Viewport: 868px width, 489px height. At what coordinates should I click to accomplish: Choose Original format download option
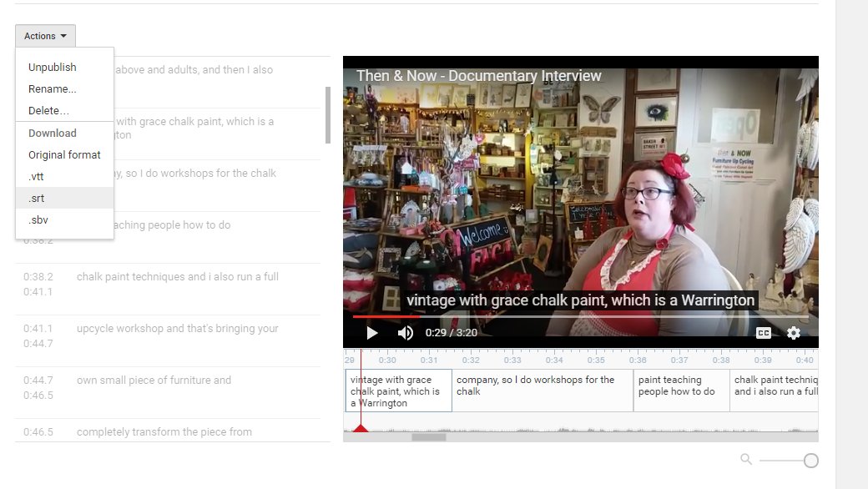pyautogui.click(x=64, y=155)
